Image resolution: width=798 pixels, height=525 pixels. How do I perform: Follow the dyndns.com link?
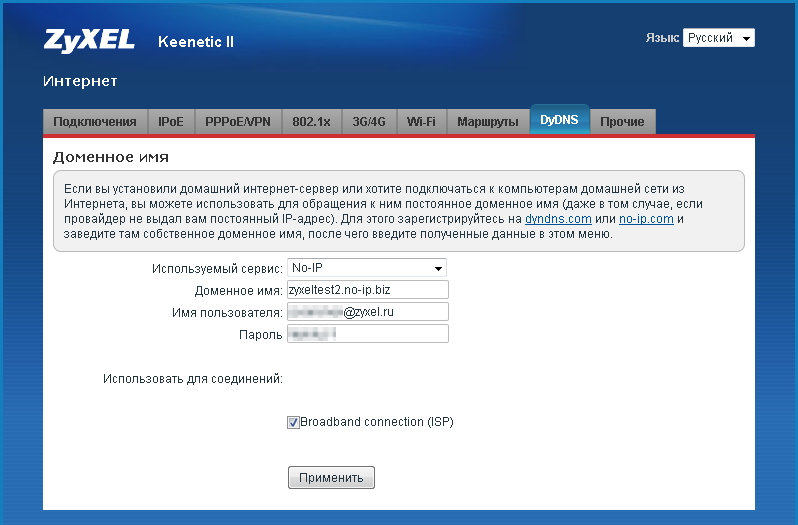click(x=558, y=218)
